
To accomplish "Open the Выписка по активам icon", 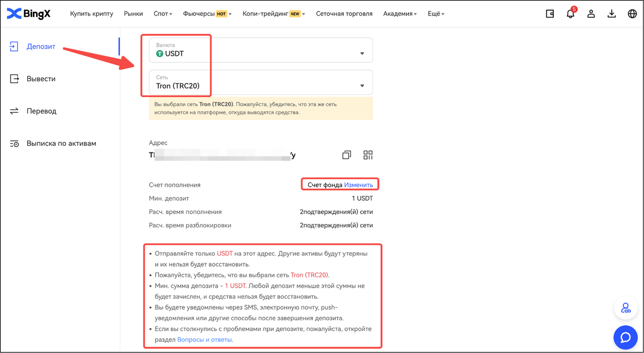I will [13, 143].
